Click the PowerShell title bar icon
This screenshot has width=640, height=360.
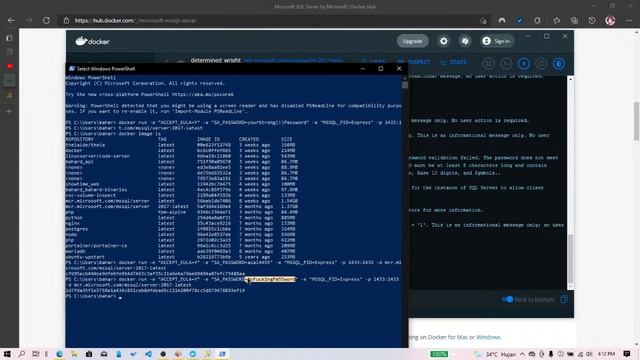[71, 69]
